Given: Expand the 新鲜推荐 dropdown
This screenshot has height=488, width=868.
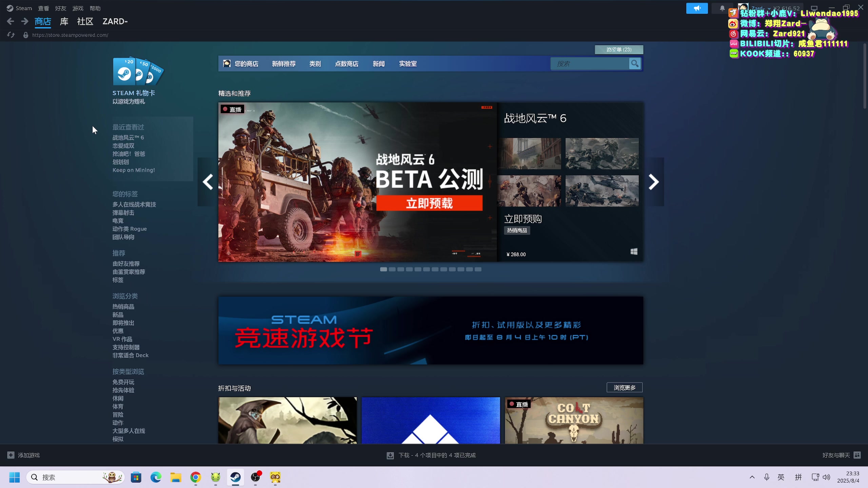Looking at the screenshot, I should (284, 64).
